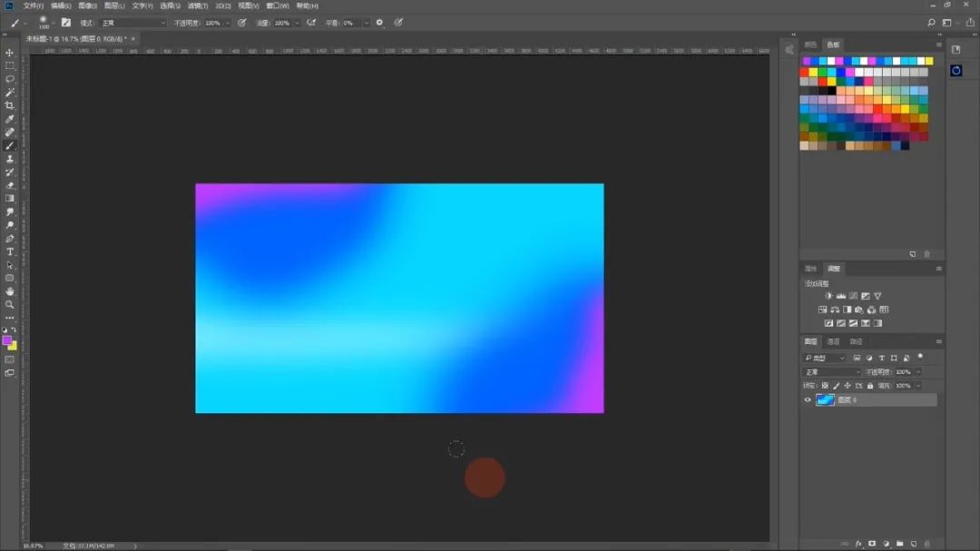This screenshot has height=551, width=980.
Task: Open brush flow dropdown arrow
Action: [x=297, y=23]
